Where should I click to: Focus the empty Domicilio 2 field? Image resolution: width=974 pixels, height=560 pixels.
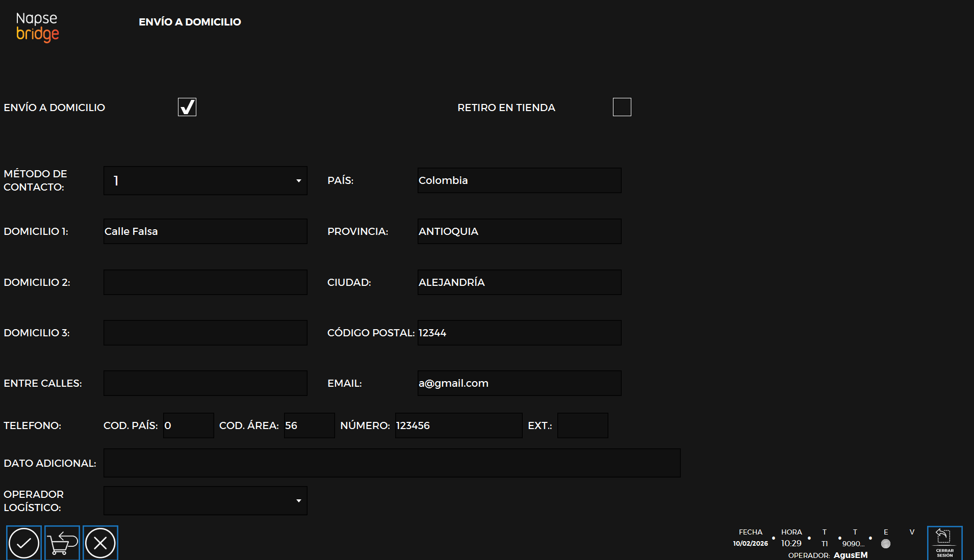coord(205,282)
